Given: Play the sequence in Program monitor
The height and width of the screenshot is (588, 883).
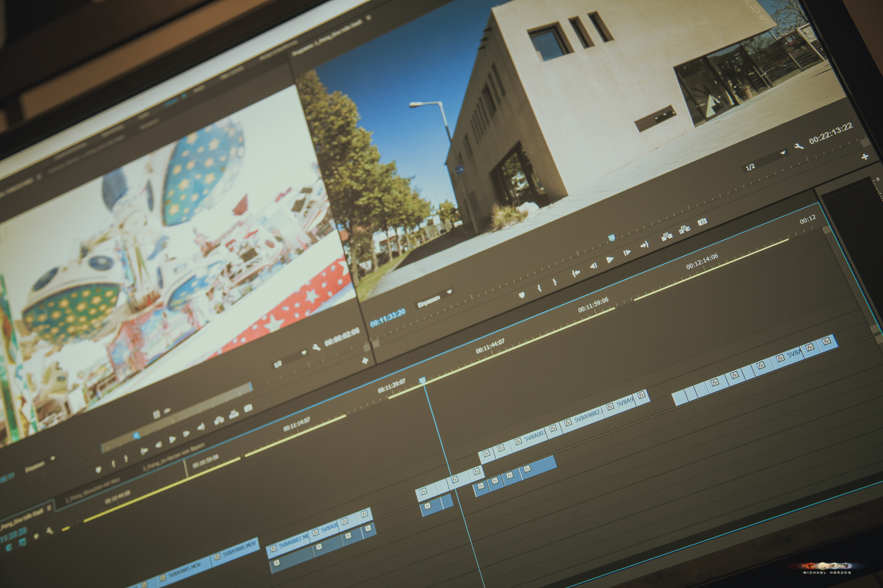Looking at the screenshot, I should point(610,260).
